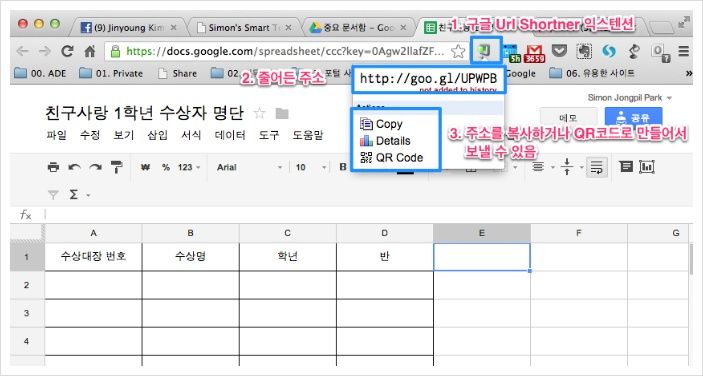Image resolution: width=703 pixels, height=376 pixels.
Task: Insert a chart from the toolbar
Action: [x=647, y=167]
